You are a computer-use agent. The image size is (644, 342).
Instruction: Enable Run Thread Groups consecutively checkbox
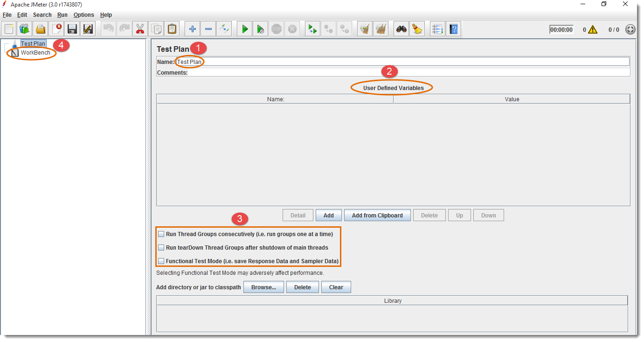coord(161,234)
